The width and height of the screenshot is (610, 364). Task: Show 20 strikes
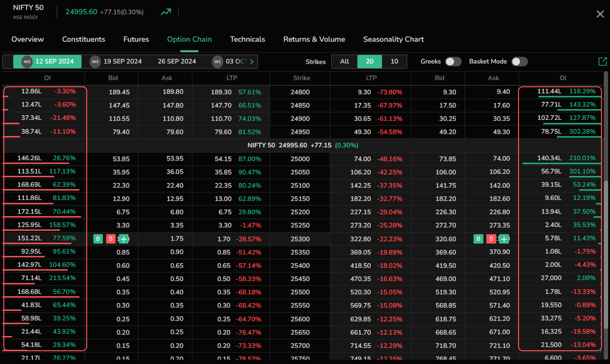370,61
